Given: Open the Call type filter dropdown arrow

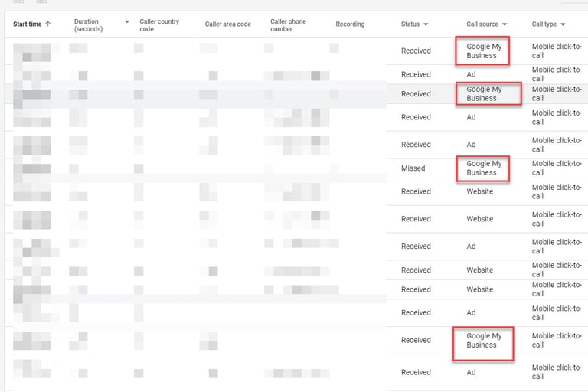Looking at the screenshot, I should coord(563,24).
